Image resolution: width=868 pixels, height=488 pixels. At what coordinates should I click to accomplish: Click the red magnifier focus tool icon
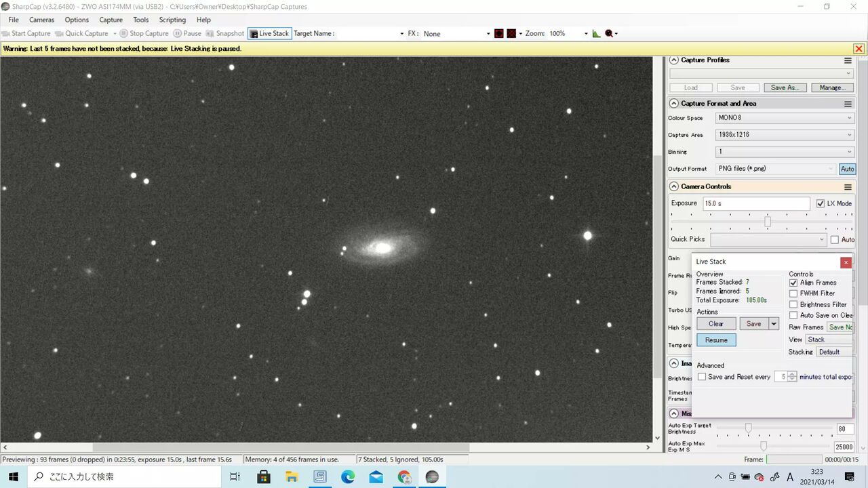tap(610, 33)
